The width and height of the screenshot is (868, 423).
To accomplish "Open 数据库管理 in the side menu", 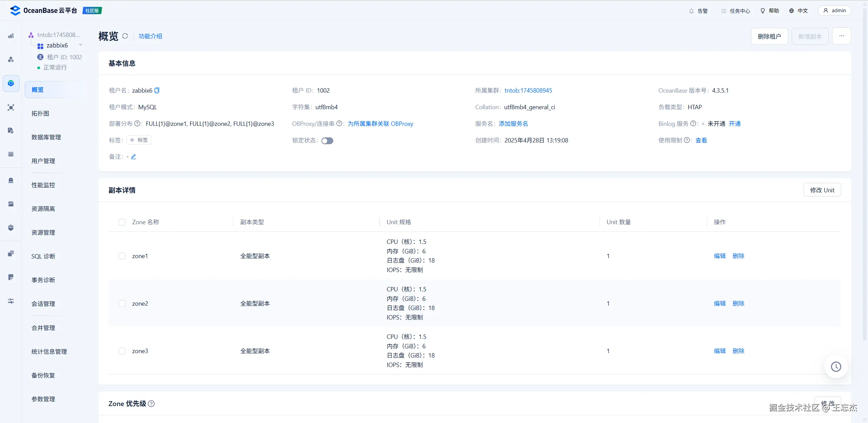I will pos(46,137).
